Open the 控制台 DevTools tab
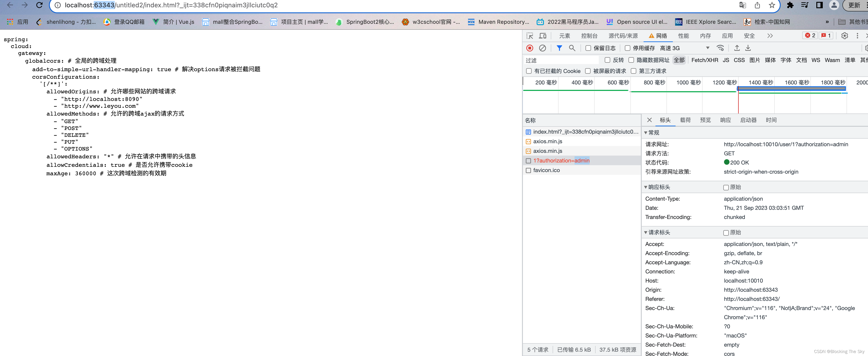 coord(589,36)
